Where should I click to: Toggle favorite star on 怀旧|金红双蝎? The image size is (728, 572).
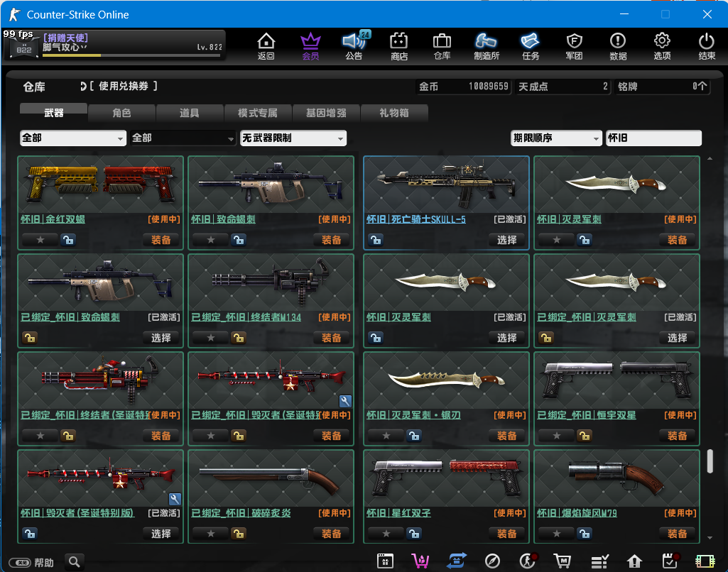point(40,240)
